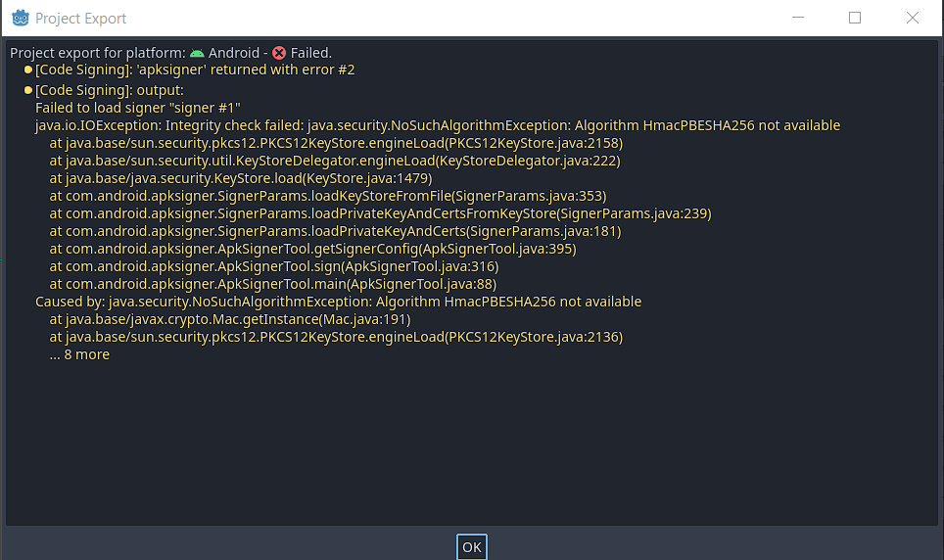Click 'Failed to load signer "signer #1"' line
The height and width of the screenshot is (560, 944).
tap(138, 108)
